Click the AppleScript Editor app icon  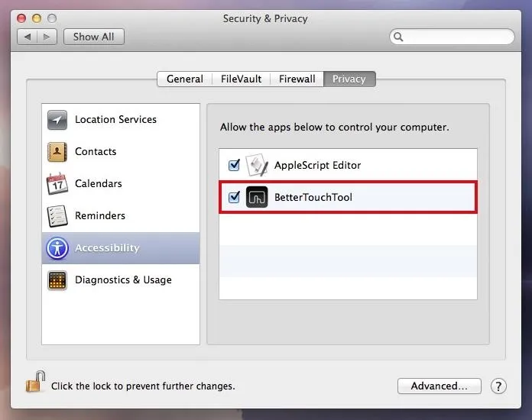(257, 165)
